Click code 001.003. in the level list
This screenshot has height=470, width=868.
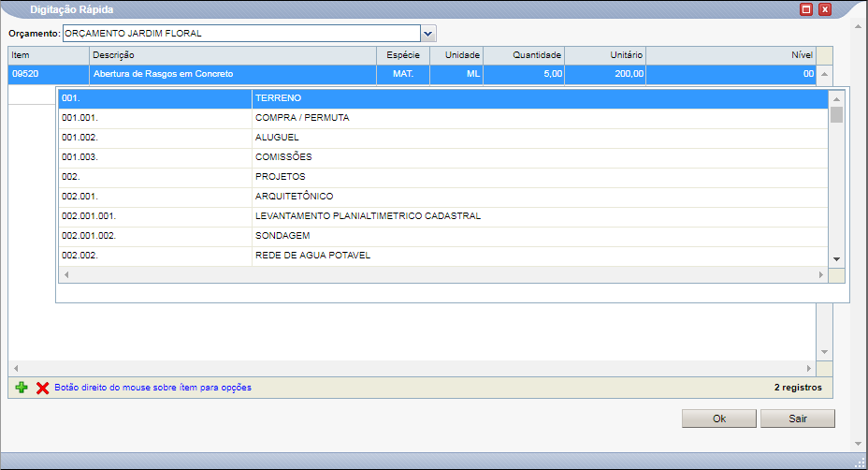click(80, 157)
